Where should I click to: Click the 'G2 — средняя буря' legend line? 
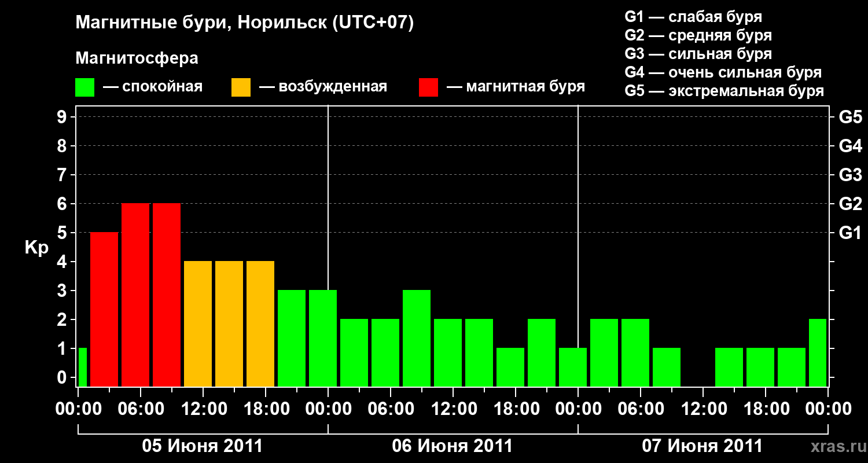coord(698,35)
